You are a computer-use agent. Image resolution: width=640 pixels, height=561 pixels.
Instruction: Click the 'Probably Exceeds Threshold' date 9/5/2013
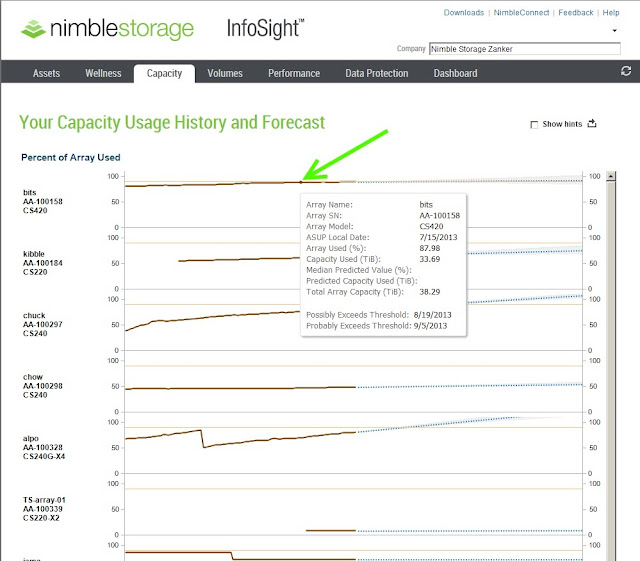(x=430, y=326)
